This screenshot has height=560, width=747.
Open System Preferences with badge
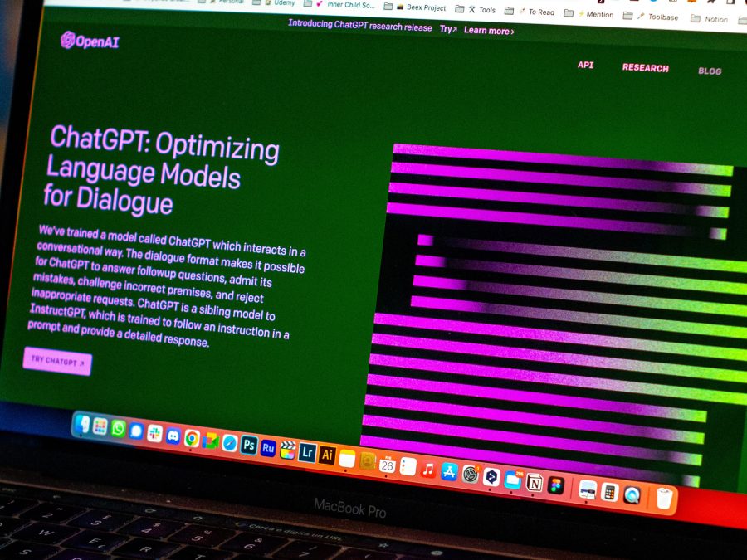pos(471,475)
